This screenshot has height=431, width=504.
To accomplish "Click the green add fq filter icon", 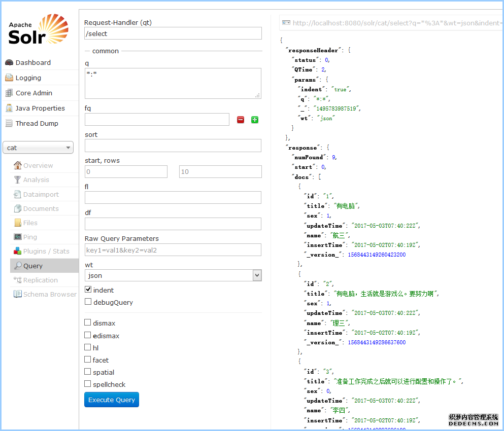I will pyautogui.click(x=255, y=120).
